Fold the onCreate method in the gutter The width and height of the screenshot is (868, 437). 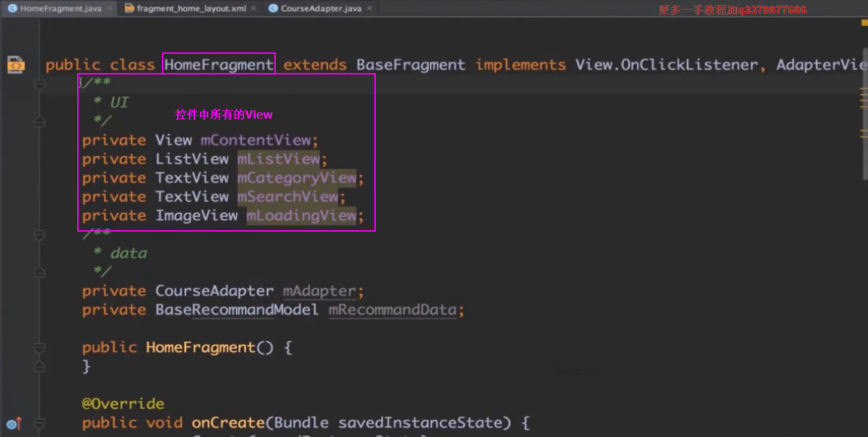[x=39, y=423]
